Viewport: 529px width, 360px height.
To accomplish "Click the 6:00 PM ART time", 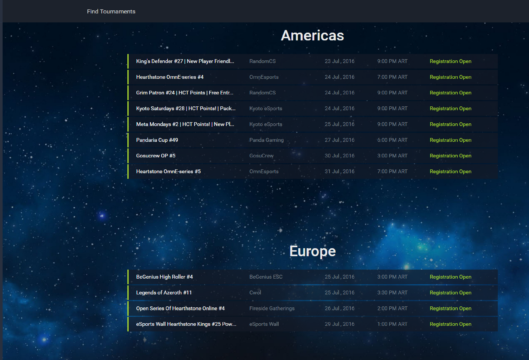I will (x=392, y=140).
